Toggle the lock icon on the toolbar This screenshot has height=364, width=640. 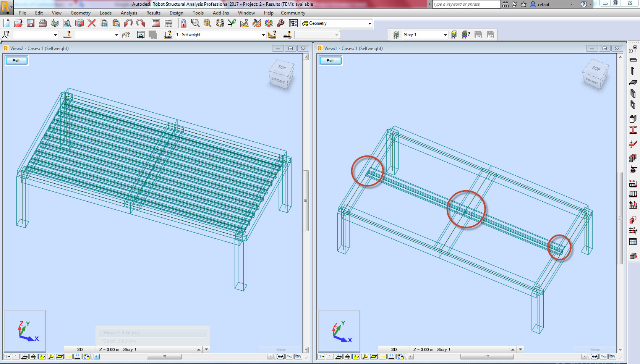point(183,23)
